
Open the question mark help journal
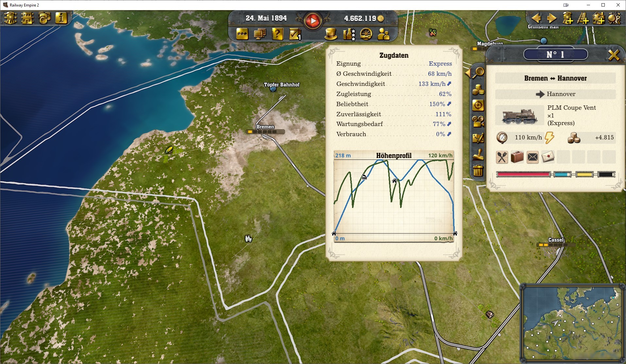pyautogui.click(x=278, y=34)
